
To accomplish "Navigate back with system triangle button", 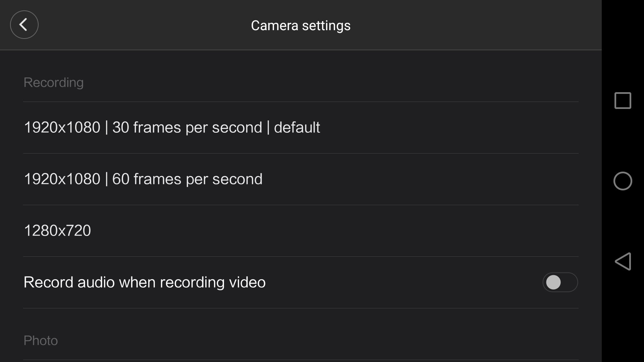I will tap(623, 261).
